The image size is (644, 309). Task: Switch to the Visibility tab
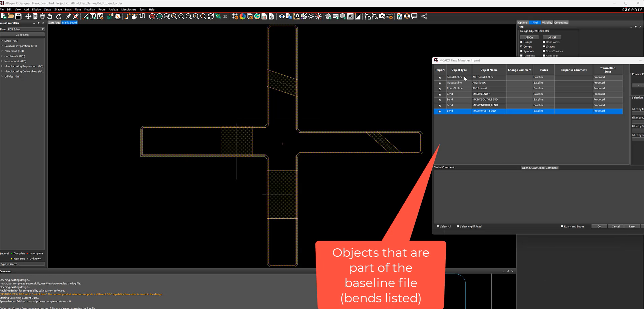(x=547, y=23)
